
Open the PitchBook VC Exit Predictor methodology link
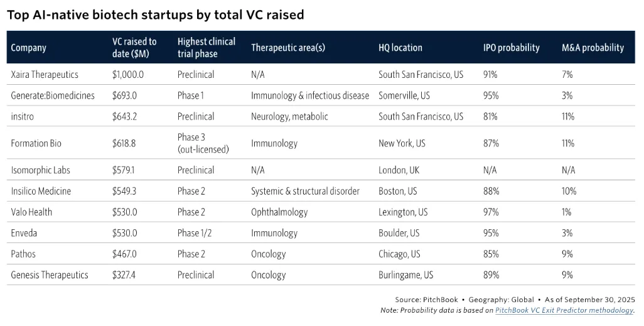coord(564,310)
